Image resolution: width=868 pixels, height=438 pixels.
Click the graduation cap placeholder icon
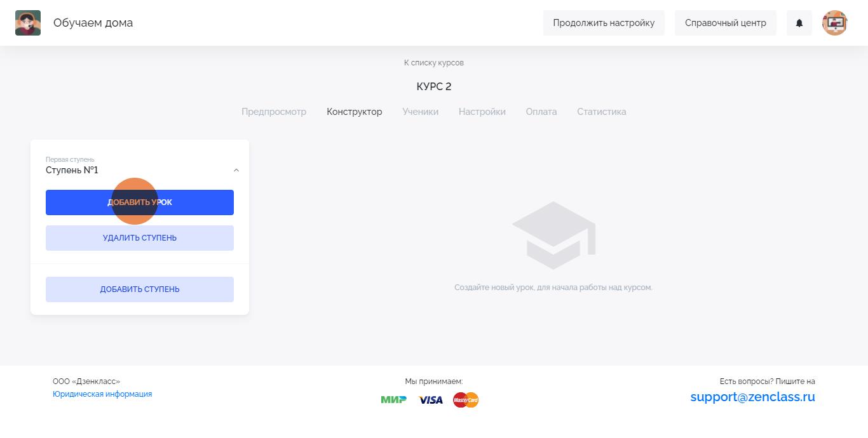coord(553,236)
